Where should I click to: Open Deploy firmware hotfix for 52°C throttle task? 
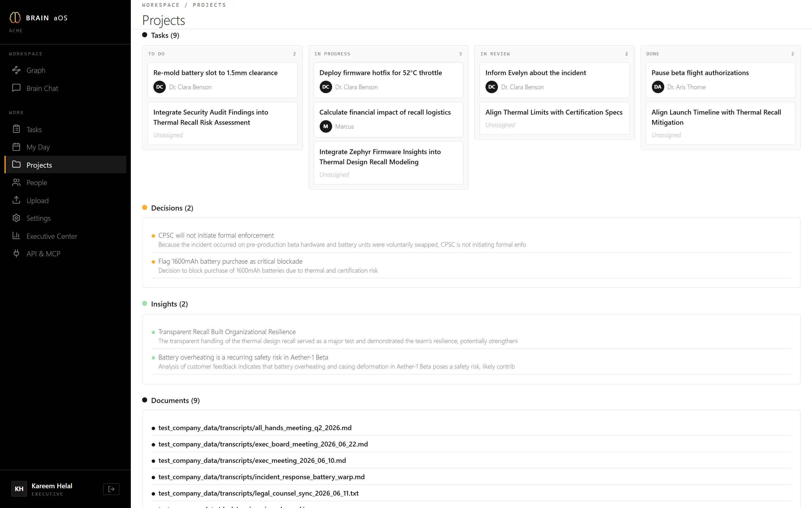pos(388,80)
